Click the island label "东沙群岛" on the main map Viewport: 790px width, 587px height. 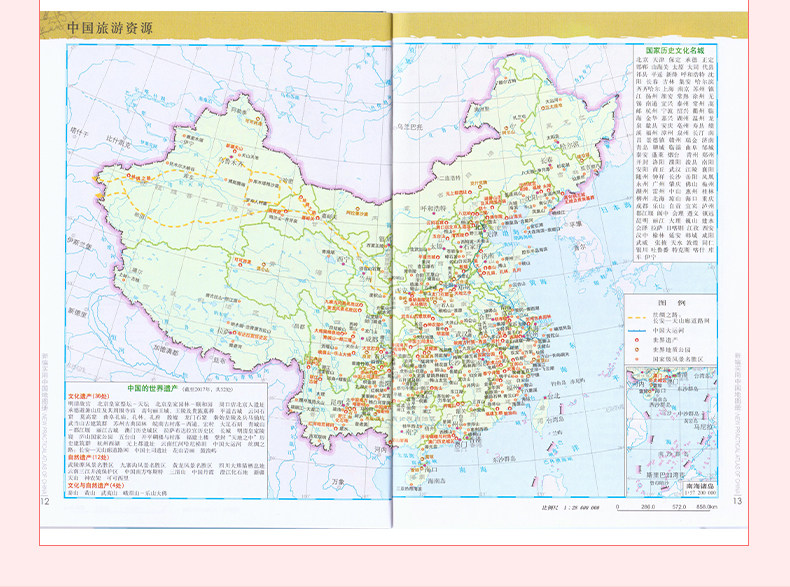504,459
